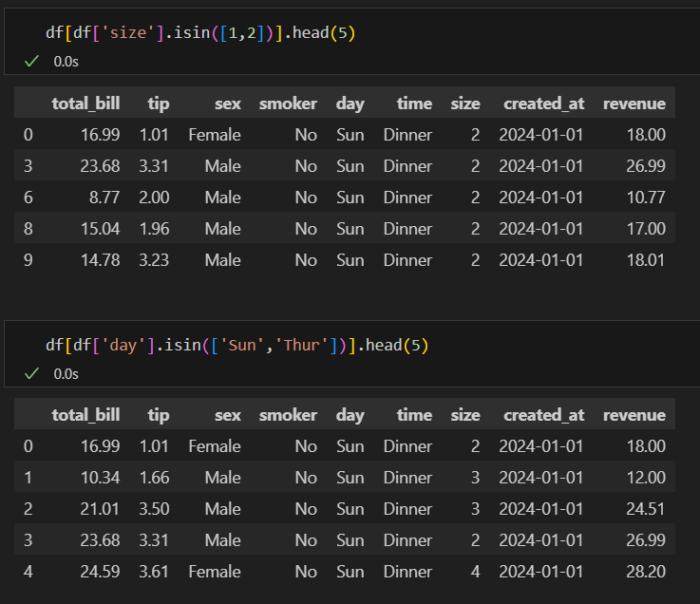
Task: Click the smoker header in the size filter output
Action: click(x=288, y=104)
